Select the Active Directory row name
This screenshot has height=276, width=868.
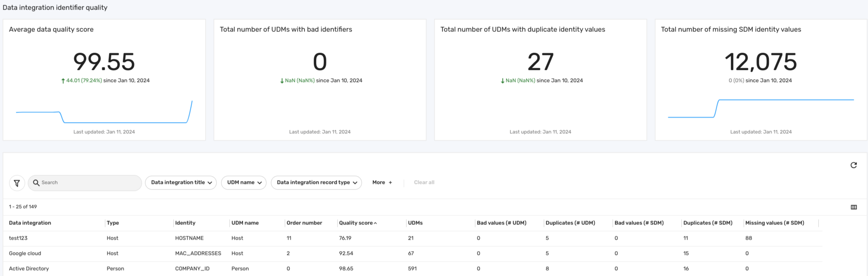29,269
